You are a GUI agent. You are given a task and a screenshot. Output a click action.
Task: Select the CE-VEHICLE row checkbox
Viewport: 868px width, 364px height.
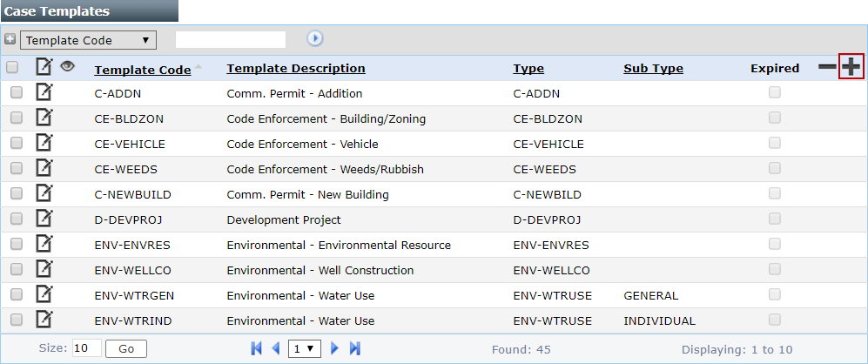coord(17,144)
